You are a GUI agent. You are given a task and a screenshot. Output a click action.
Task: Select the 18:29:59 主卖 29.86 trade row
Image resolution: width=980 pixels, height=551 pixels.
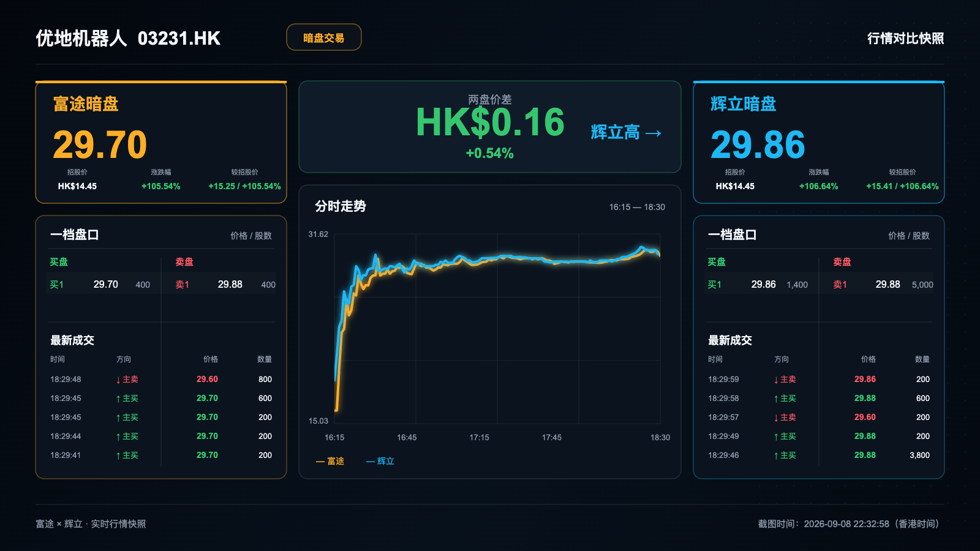(819, 380)
